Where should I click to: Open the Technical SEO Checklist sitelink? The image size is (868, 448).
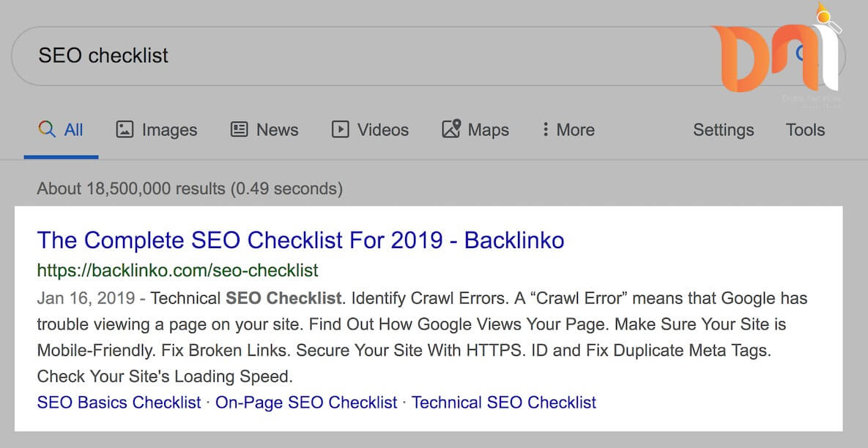pos(504,402)
